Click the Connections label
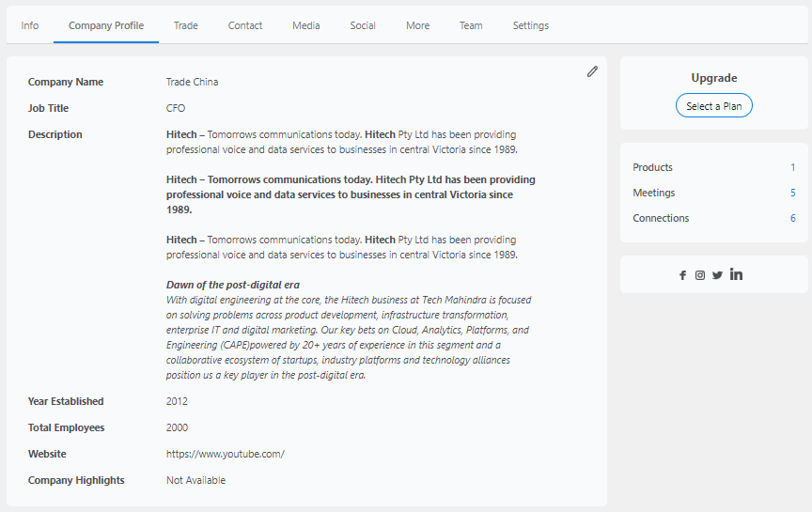 [x=661, y=218]
